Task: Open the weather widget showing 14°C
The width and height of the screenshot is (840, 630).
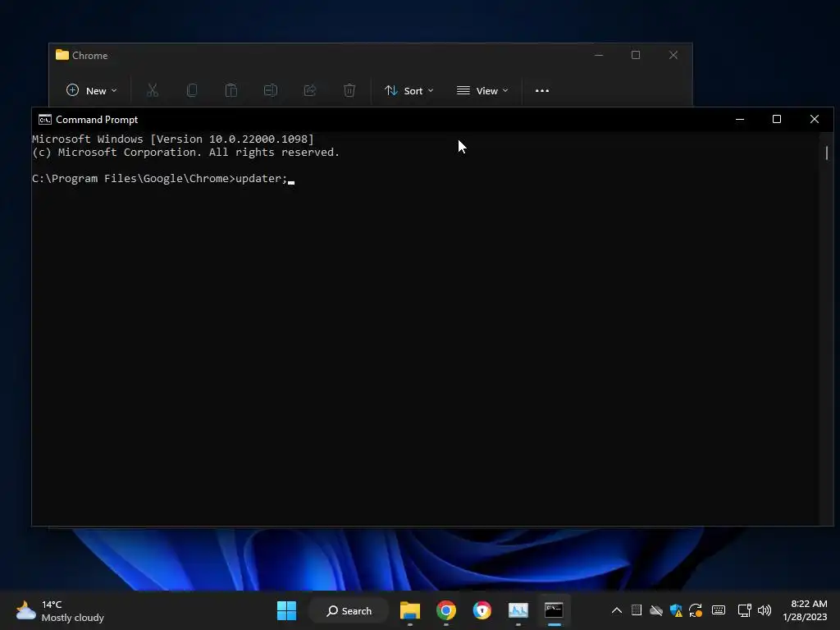Action: pyautogui.click(x=59, y=610)
